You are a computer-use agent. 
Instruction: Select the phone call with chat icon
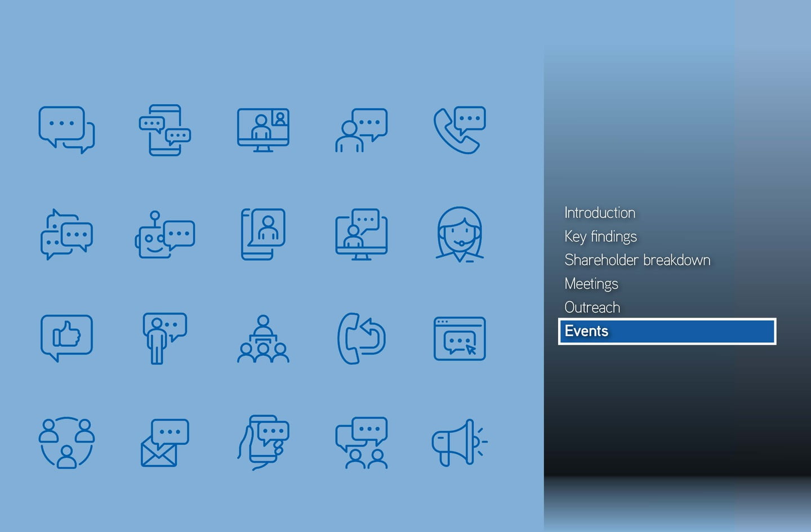tap(459, 129)
